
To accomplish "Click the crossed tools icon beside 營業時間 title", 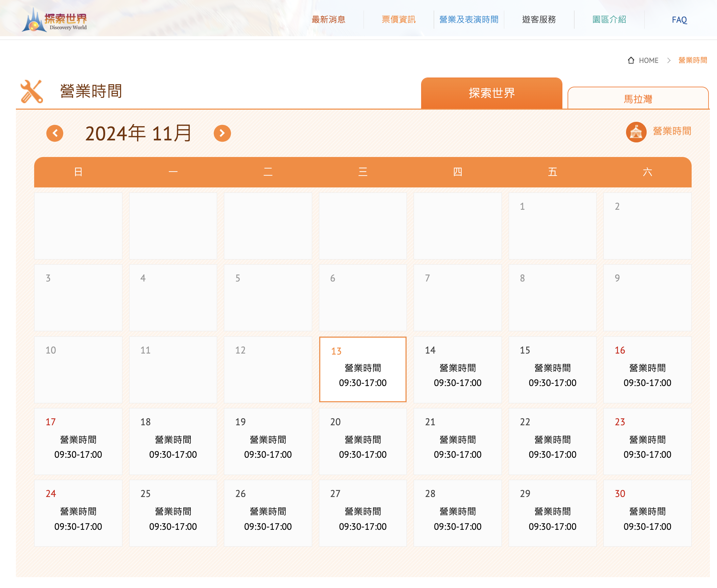I will [31, 91].
